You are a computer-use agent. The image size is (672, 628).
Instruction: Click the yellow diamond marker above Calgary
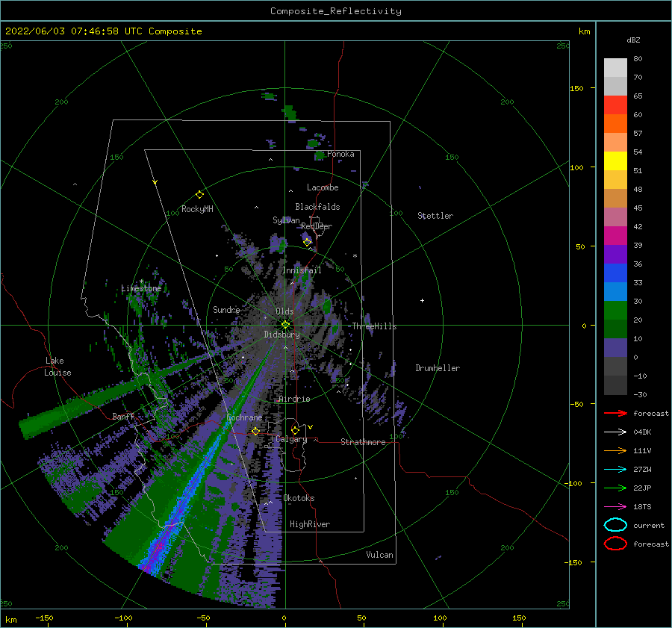(x=295, y=430)
